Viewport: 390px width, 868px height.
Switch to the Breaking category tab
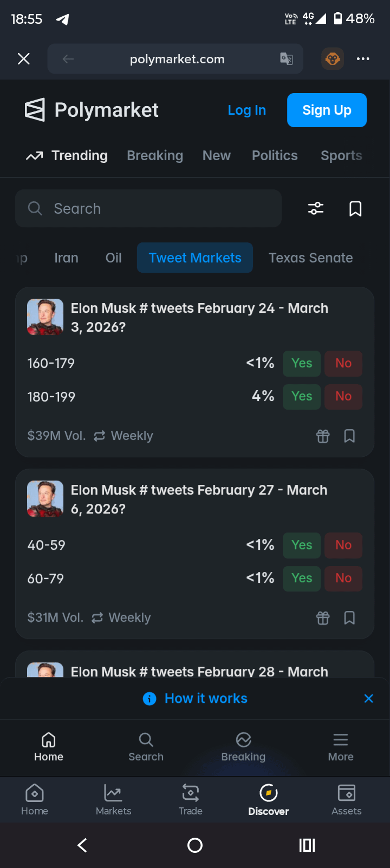point(155,156)
